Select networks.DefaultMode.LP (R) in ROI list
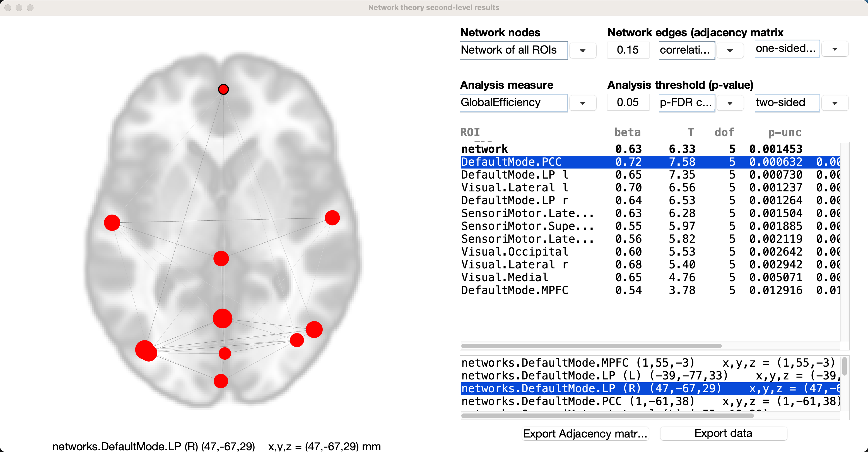Image resolution: width=868 pixels, height=452 pixels. [x=650, y=388]
